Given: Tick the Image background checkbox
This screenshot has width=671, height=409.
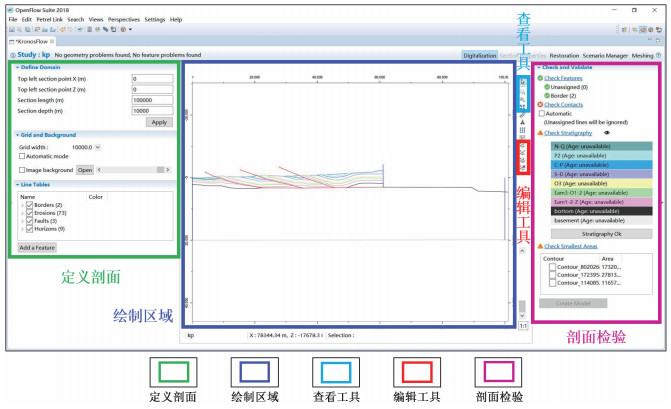Looking at the screenshot, I should (x=23, y=170).
